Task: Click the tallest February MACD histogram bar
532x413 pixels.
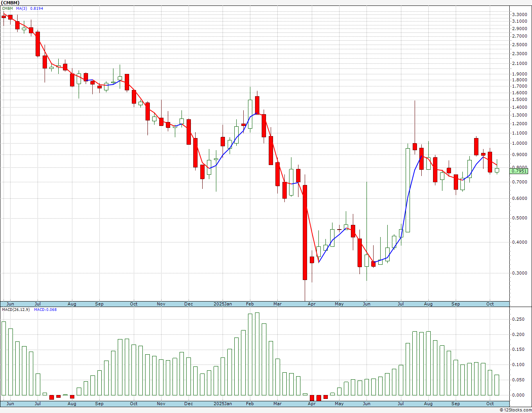Action: pyautogui.click(x=257, y=354)
